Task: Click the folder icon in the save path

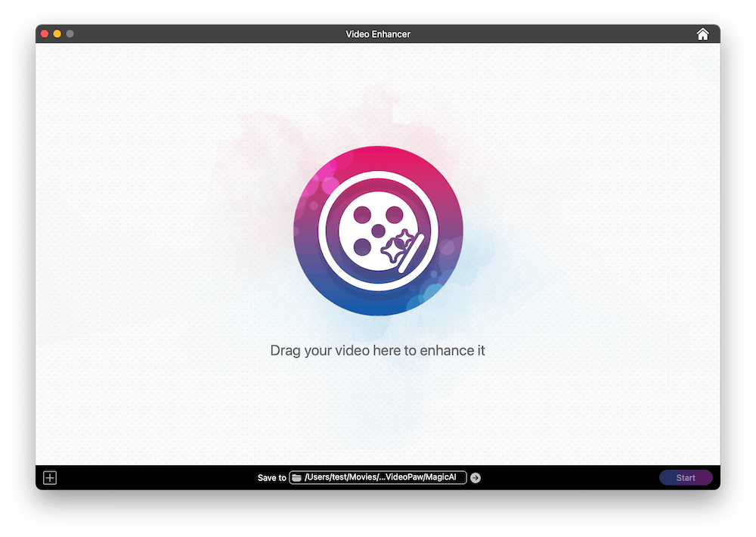Action: [x=297, y=478]
